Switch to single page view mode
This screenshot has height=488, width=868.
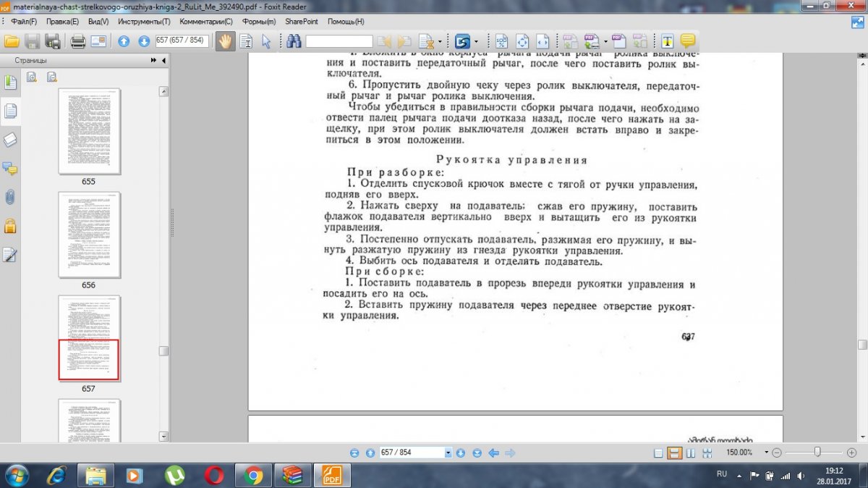[658, 453]
